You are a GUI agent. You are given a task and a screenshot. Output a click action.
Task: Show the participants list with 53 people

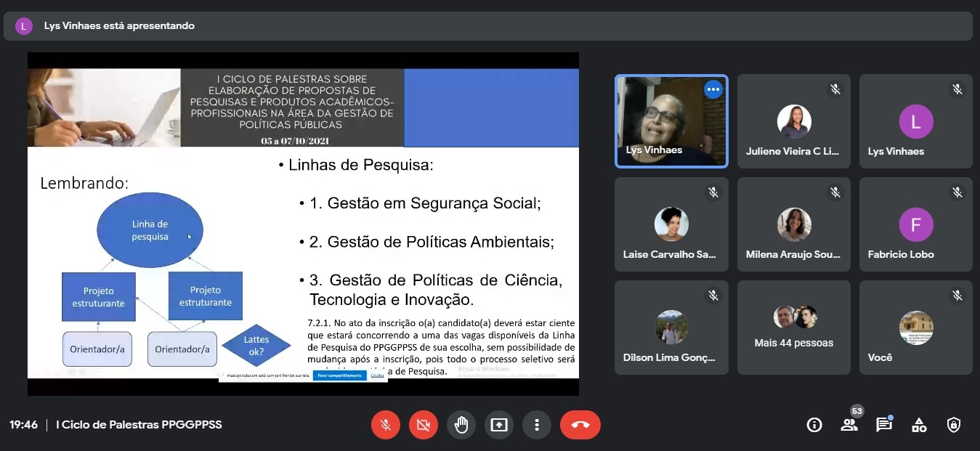coord(849,425)
